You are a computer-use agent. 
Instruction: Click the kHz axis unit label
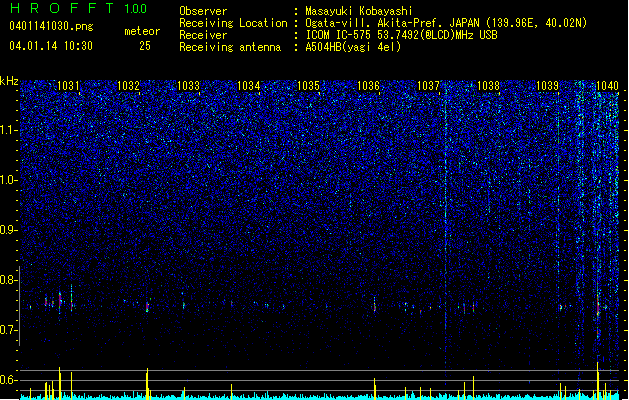(9, 81)
